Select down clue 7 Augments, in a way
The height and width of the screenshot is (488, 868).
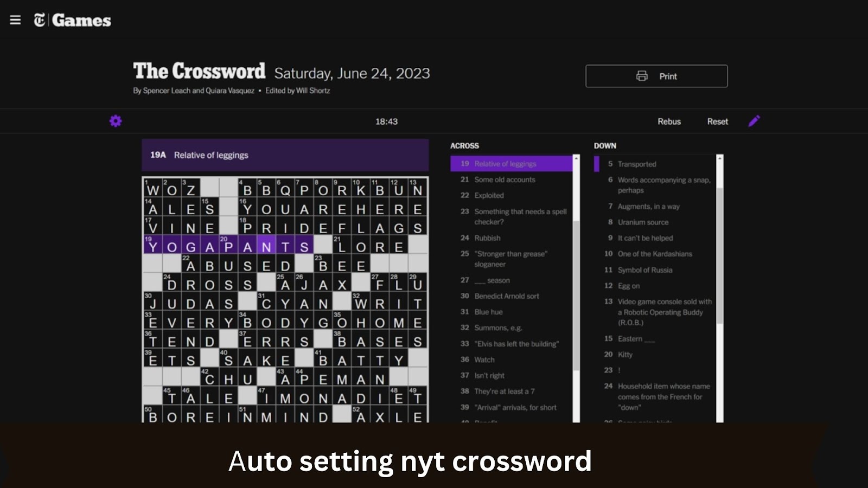(655, 206)
